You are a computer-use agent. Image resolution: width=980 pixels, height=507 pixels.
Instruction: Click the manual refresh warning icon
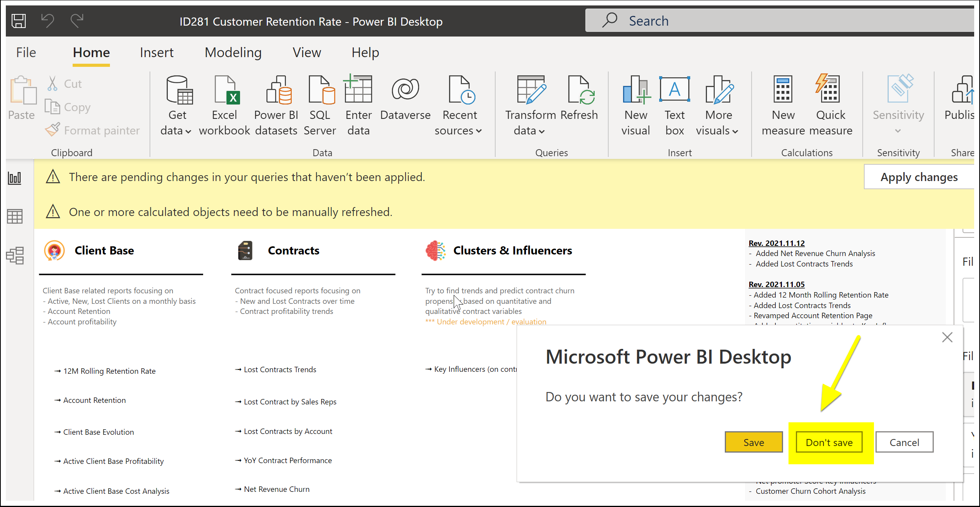53,212
